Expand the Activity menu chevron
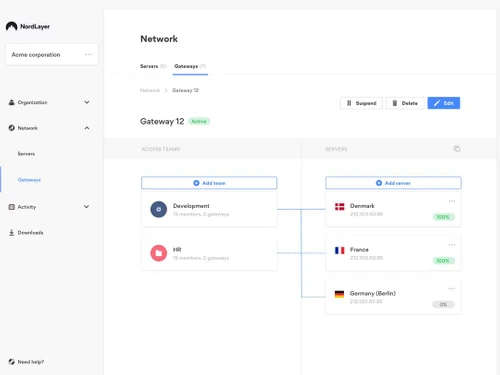 87,207
